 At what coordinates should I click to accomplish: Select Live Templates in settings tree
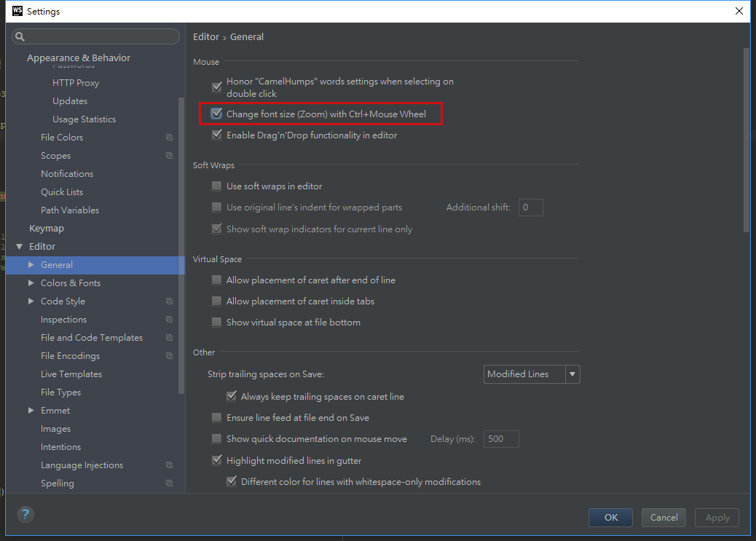(x=71, y=374)
